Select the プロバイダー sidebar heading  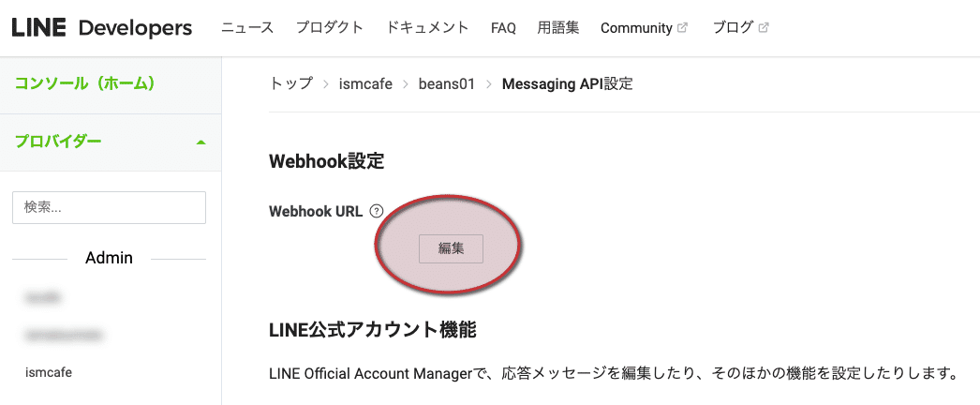(x=57, y=142)
